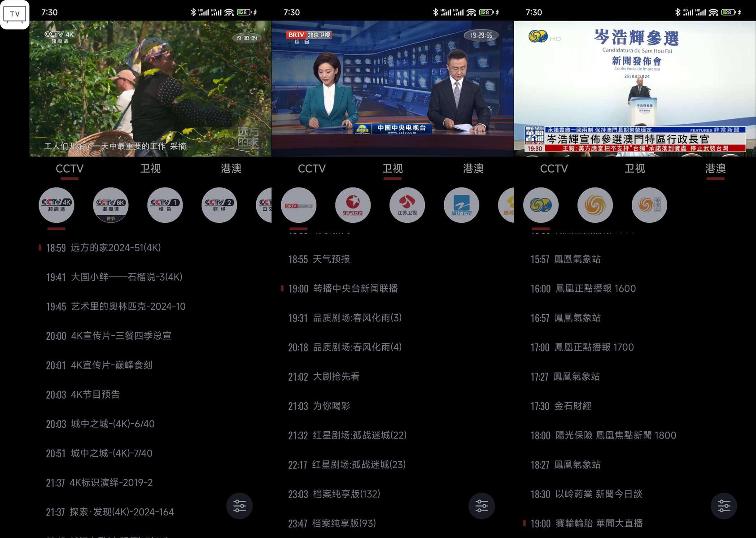Open the filter settings button in the middle screen
The image size is (756, 538).
(482, 506)
